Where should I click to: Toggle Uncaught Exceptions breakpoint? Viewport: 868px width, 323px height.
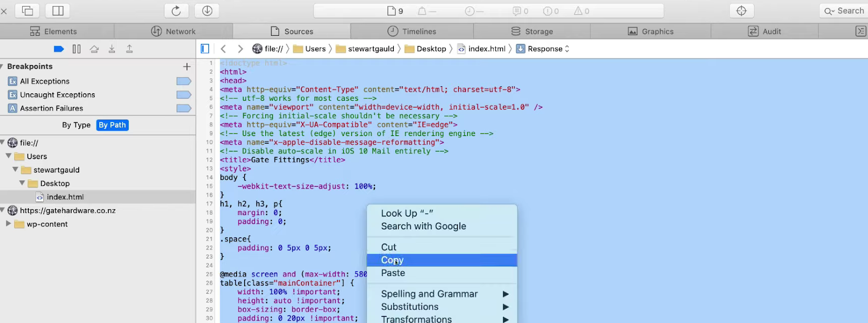pyautogui.click(x=184, y=95)
